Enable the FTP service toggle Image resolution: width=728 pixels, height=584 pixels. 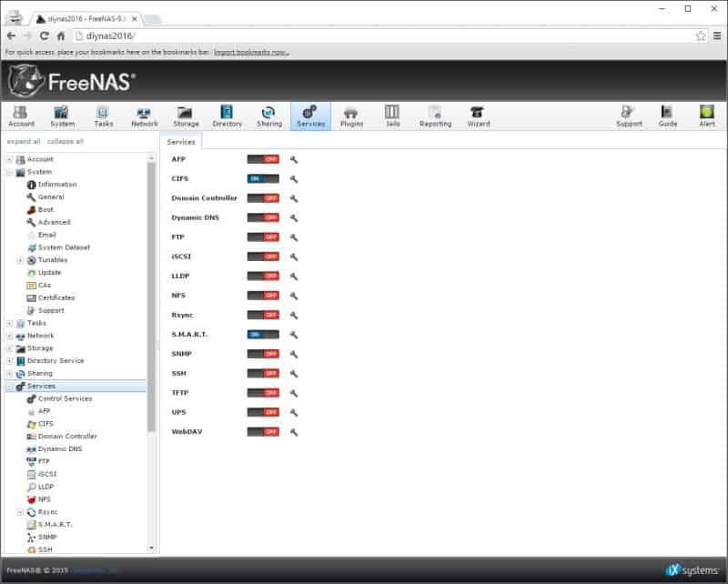tap(263, 237)
